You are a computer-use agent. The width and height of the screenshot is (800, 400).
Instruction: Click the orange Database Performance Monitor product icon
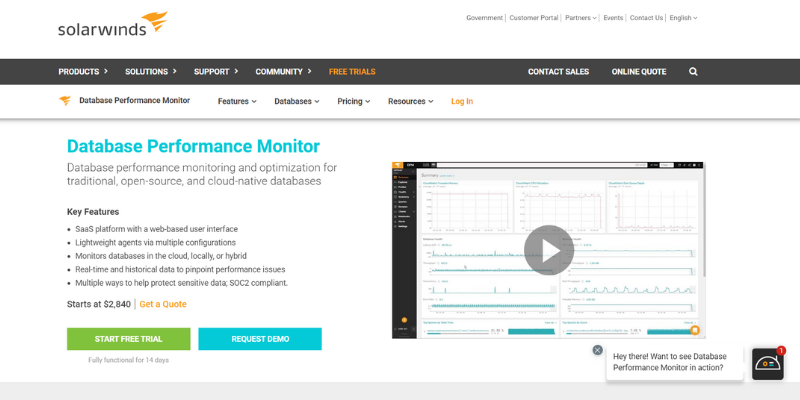[x=65, y=101]
